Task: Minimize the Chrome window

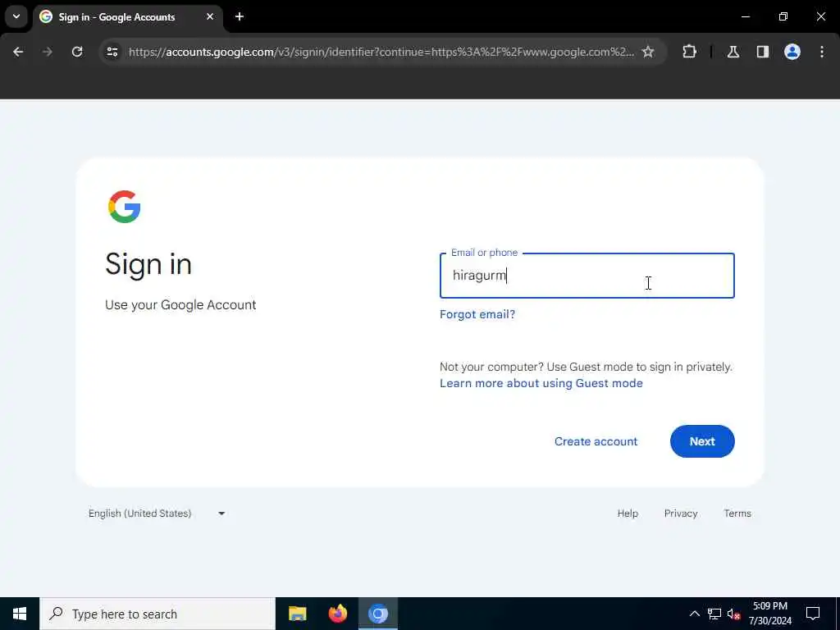Action: [x=745, y=16]
